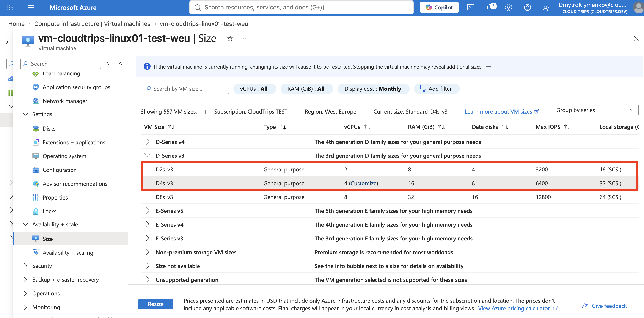This screenshot has height=318, width=644.
Task: Open Extensions + applications menu item
Action: [x=74, y=142]
